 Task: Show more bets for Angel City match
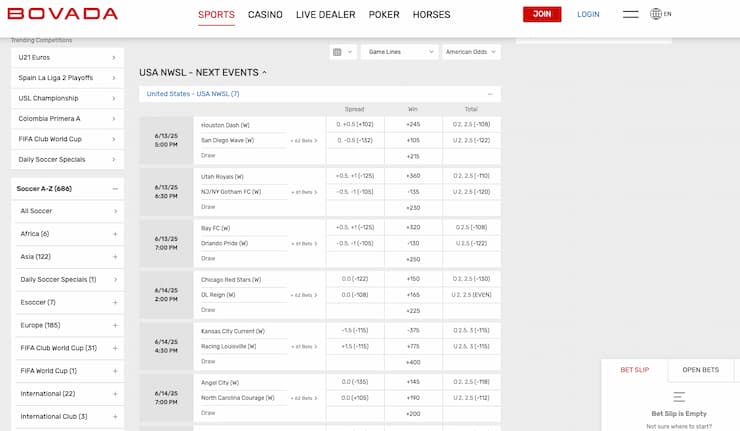point(304,398)
